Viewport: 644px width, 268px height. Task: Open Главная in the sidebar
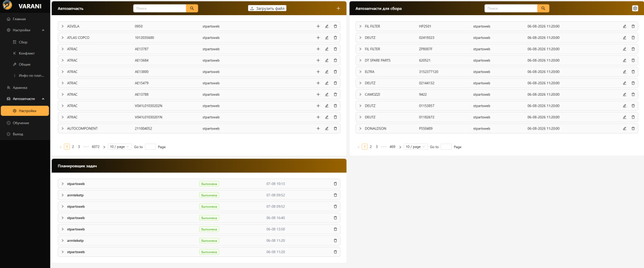point(25,19)
